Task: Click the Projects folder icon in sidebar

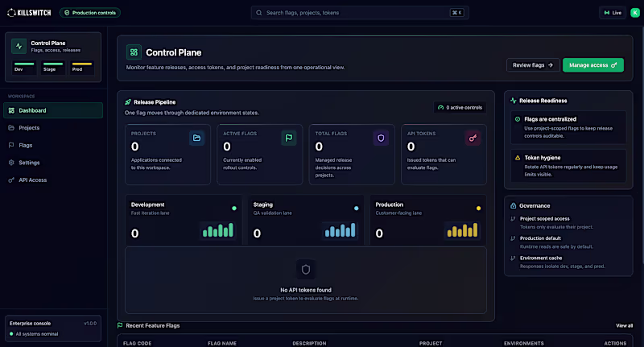Action: [11, 128]
